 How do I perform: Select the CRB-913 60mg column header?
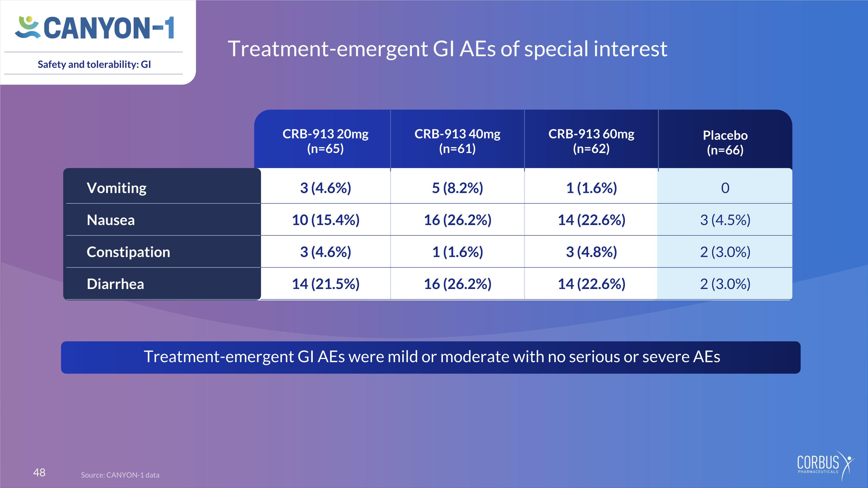[x=591, y=141]
